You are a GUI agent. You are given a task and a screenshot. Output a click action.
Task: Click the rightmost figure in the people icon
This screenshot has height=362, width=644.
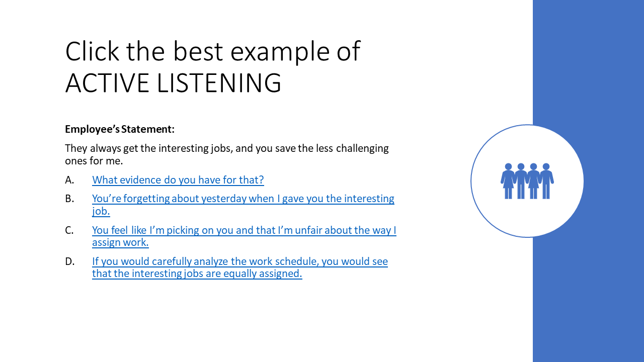click(546, 181)
